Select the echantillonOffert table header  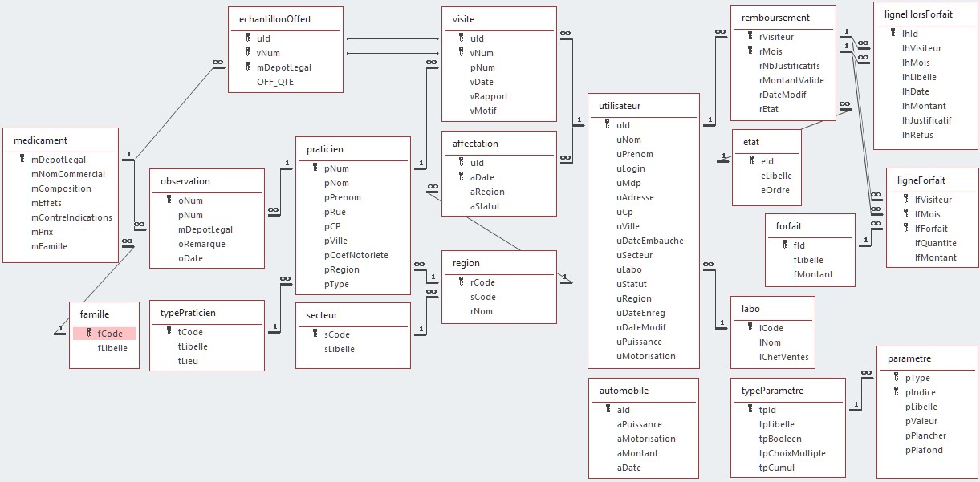click(x=275, y=18)
